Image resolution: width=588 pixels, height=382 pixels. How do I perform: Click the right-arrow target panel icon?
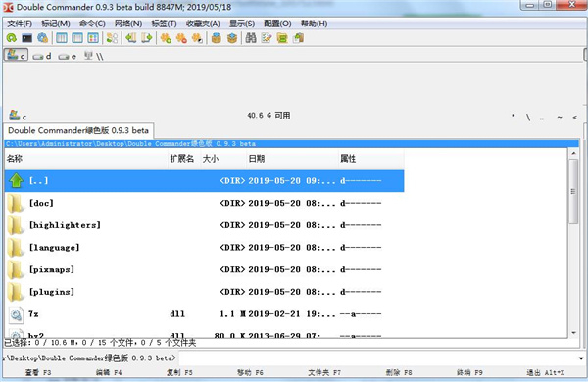click(147, 38)
